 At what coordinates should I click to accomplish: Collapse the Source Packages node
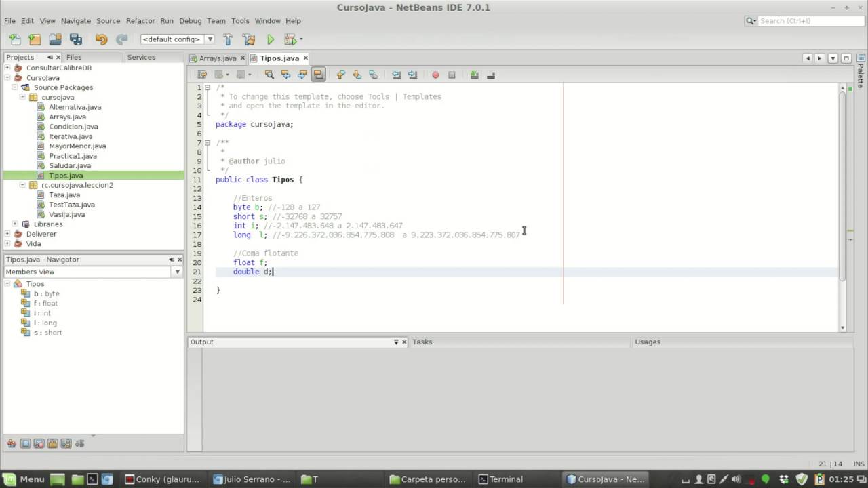pos(15,87)
